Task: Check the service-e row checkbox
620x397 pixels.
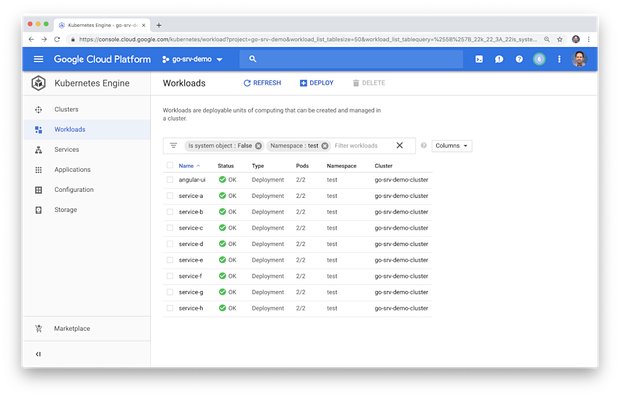Action: [170, 260]
